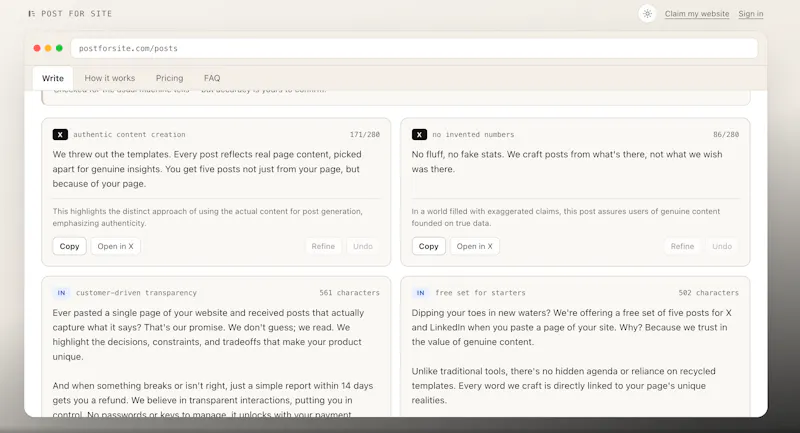The width and height of the screenshot is (800, 433).
Task: Click the 'Ever pasted a single page' paragraph
Action: (208, 335)
